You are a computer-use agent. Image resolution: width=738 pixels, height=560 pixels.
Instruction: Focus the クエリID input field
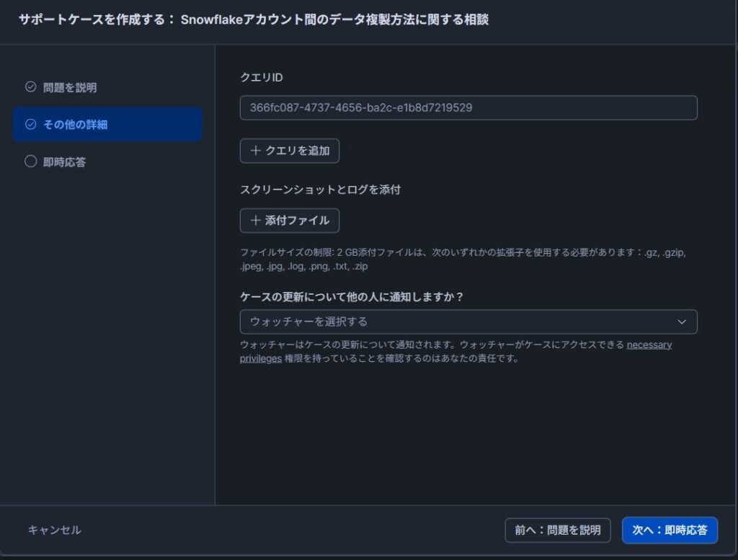pyautogui.click(x=468, y=108)
